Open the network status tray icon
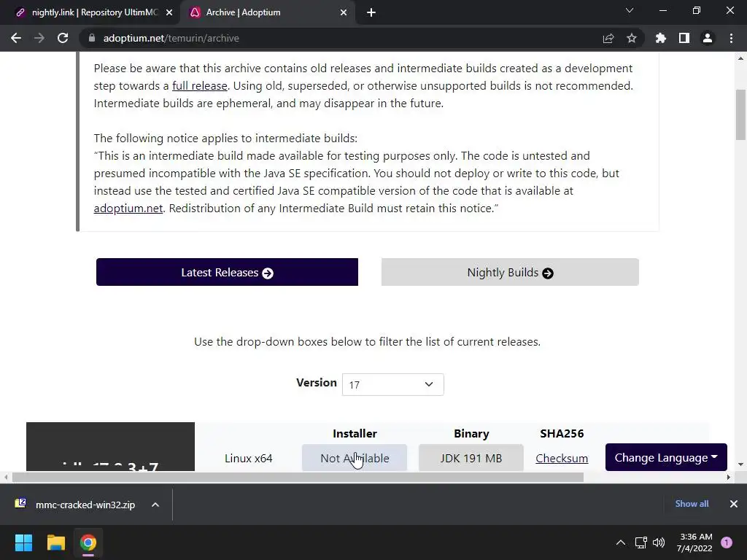This screenshot has height=560, width=747. (641, 542)
